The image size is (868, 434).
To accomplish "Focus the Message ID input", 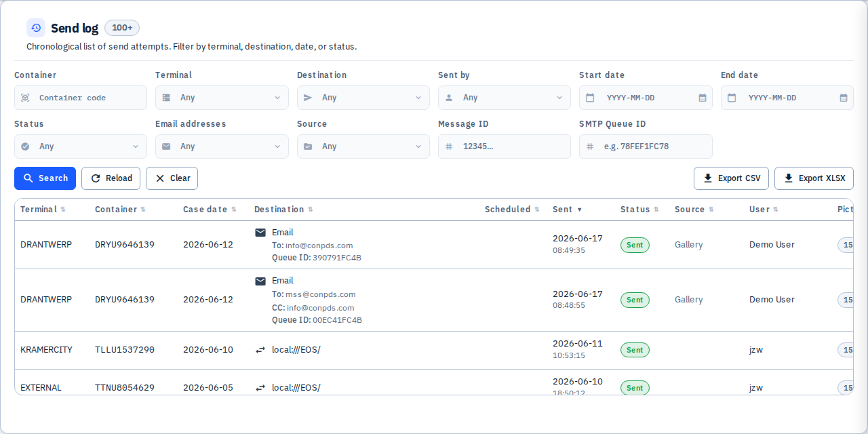I will 505,146.
